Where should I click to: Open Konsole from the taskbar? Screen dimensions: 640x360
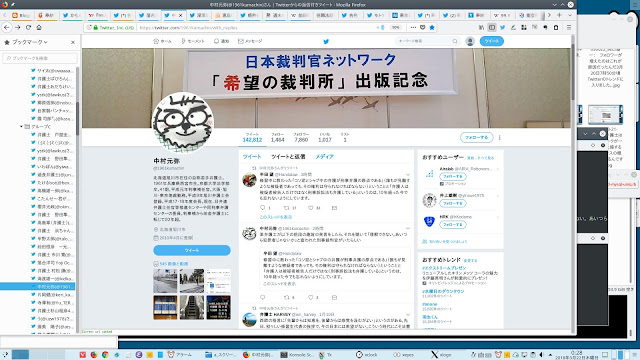click(x=297, y=355)
